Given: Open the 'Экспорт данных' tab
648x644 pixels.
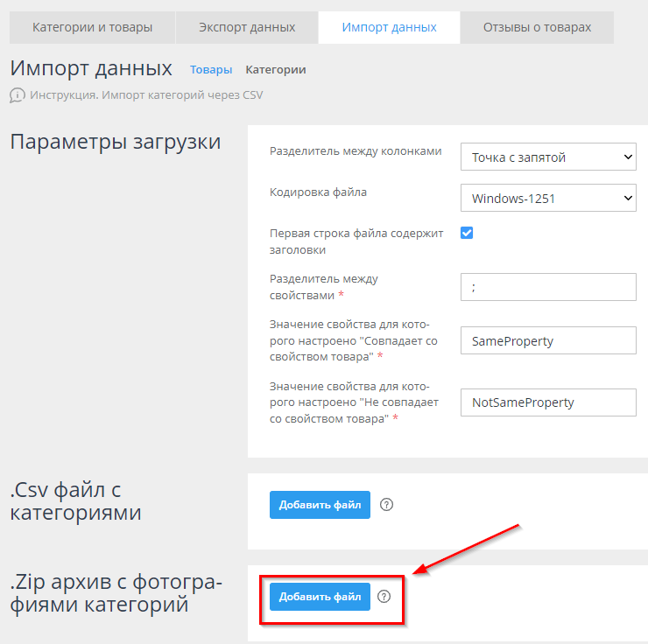Looking at the screenshot, I should [247, 27].
